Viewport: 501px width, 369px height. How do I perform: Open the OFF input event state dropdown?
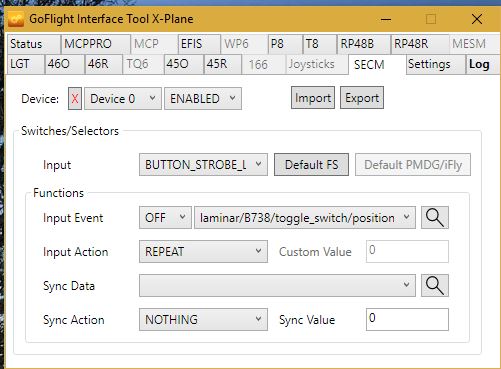[x=165, y=218]
